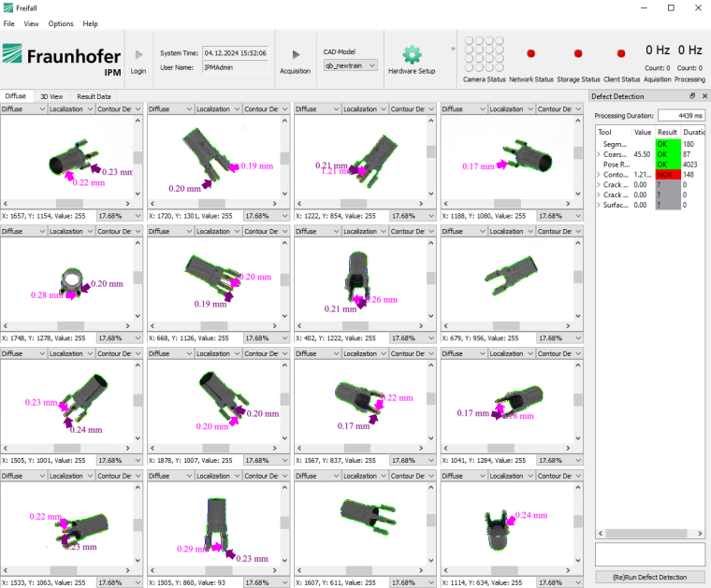Start Acquisition with the play icon
This screenshot has width=711, height=588.
tap(296, 55)
